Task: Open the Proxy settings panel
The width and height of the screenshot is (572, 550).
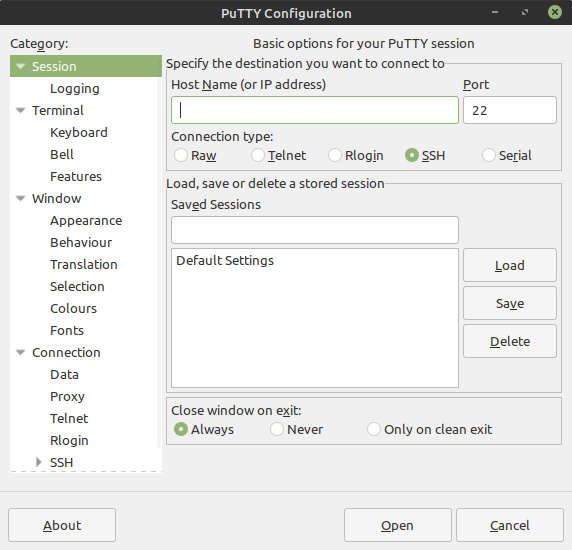Action: click(x=67, y=396)
